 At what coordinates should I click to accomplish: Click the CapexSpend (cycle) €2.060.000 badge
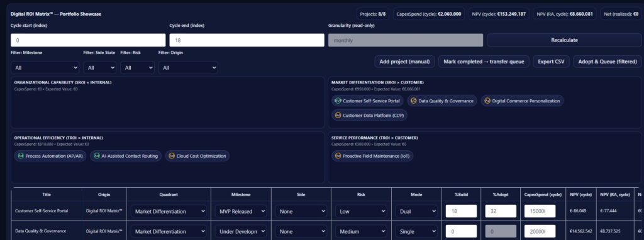[x=429, y=14]
